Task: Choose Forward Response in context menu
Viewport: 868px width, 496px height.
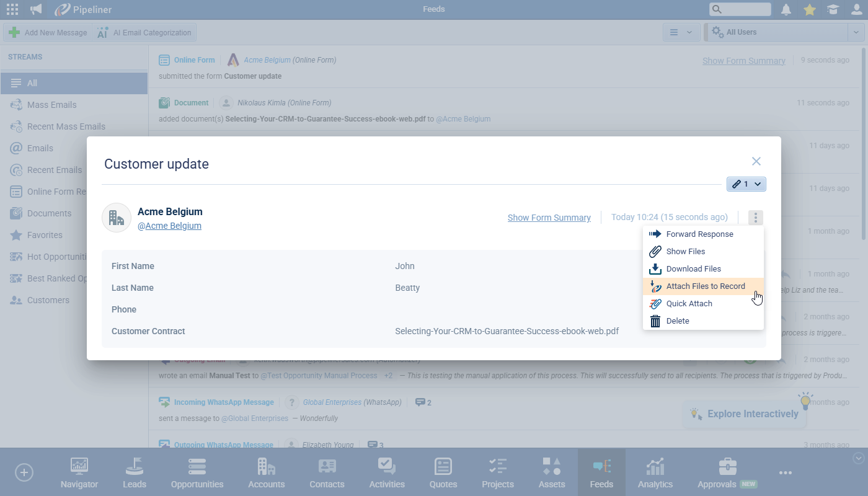Action: pos(699,234)
